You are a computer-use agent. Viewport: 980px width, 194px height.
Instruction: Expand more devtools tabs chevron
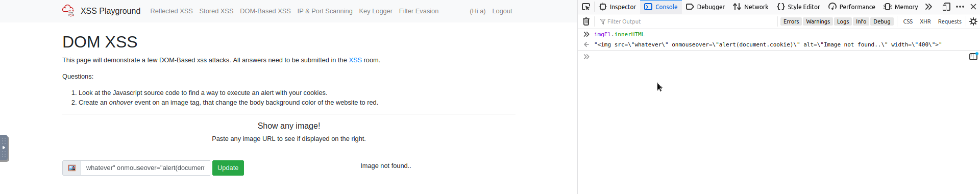point(928,7)
